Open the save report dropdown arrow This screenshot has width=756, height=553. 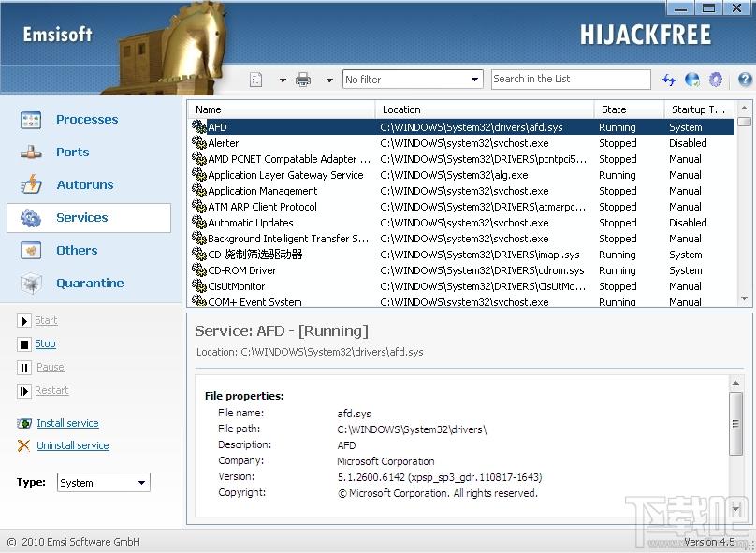[283, 80]
